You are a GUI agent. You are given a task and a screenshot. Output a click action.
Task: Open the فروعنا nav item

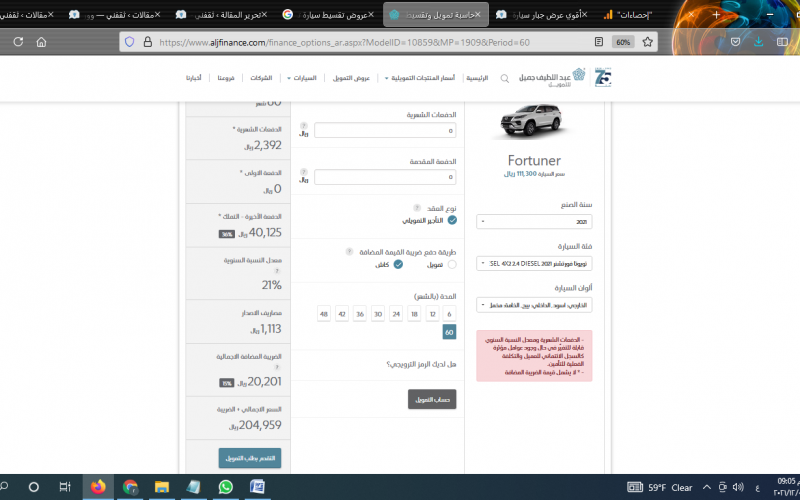(x=226, y=78)
